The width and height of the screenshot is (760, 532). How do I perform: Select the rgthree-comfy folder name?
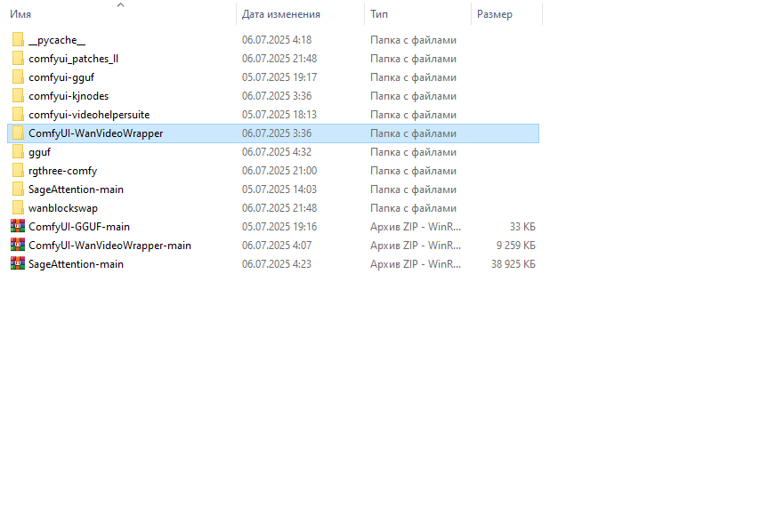click(62, 171)
